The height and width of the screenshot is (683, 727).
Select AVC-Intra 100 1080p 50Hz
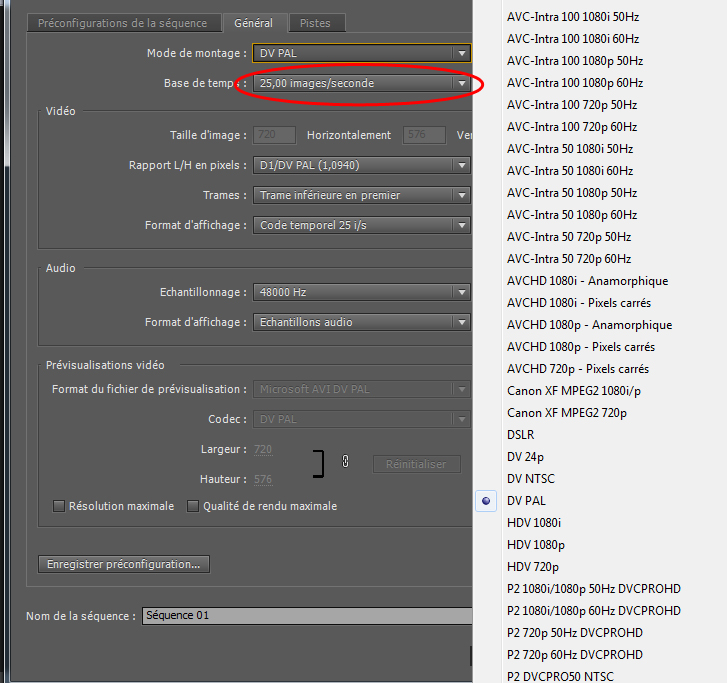point(575,61)
